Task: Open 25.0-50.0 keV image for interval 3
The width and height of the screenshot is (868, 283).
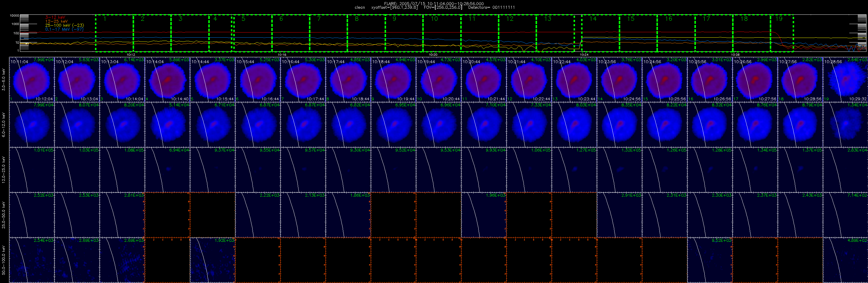Action: tap(122, 215)
